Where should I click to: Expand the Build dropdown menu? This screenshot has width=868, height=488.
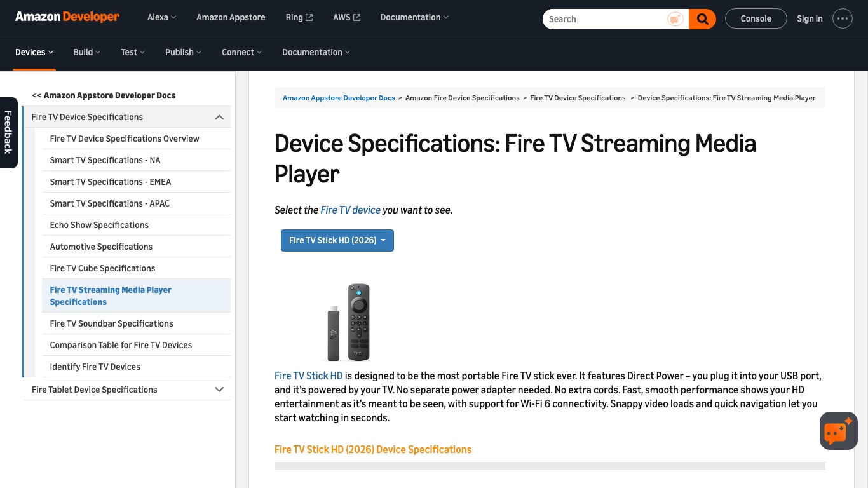pyautogui.click(x=87, y=52)
